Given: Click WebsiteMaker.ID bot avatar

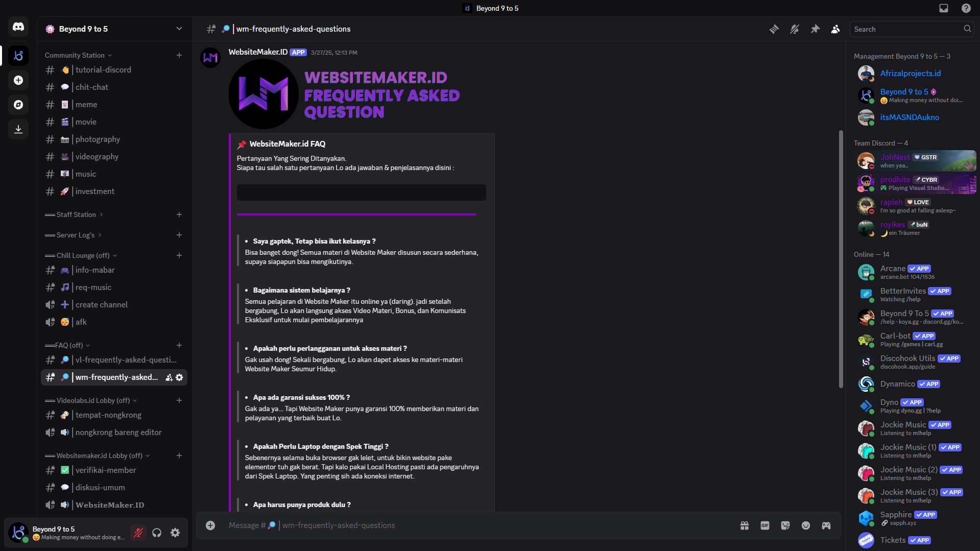Looking at the screenshot, I should point(210,58).
